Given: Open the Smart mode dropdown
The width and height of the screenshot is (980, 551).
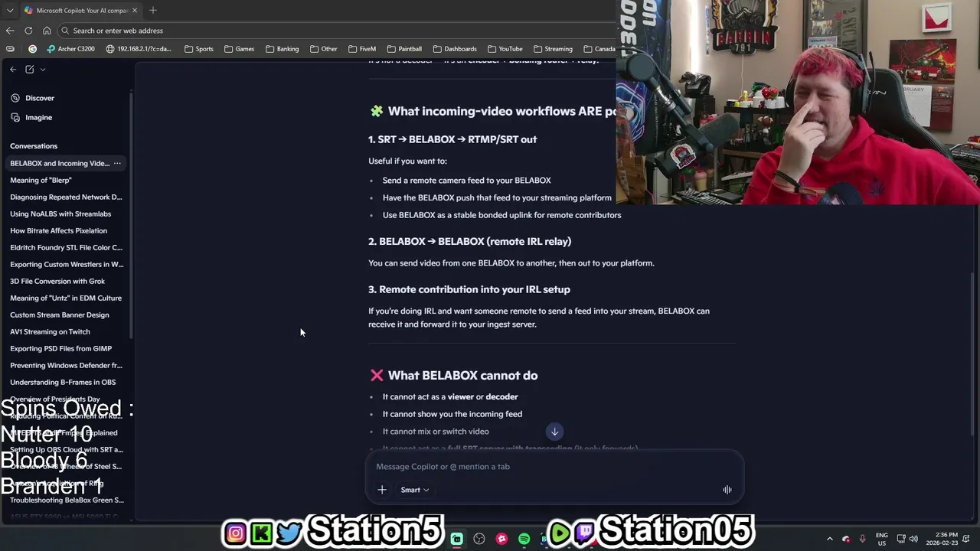Looking at the screenshot, I should (414, 490).
